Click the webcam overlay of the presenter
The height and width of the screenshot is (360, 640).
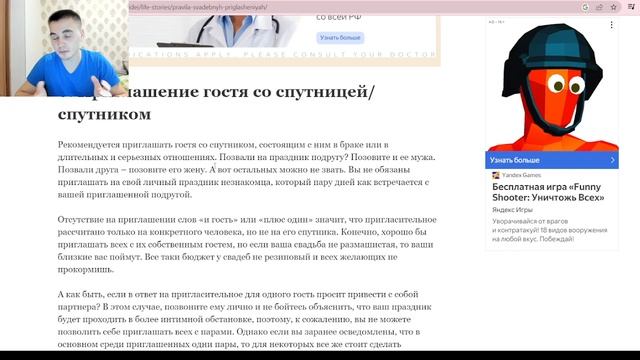pyautogui.click(x=64, y=48)
